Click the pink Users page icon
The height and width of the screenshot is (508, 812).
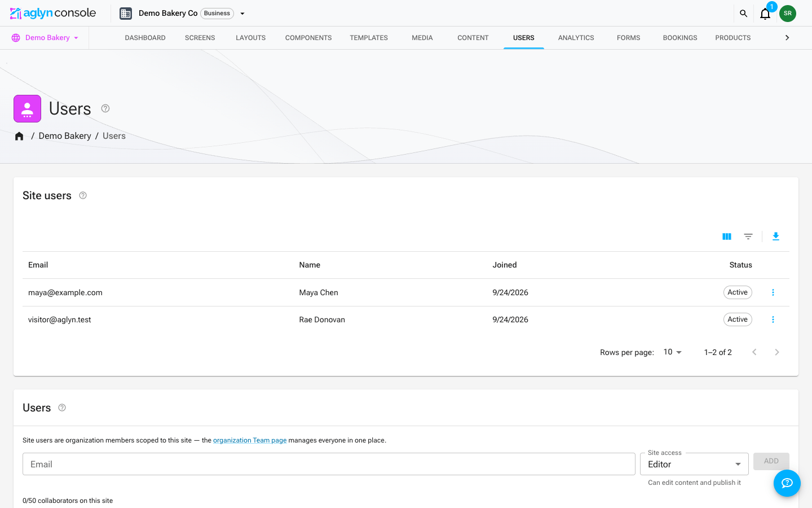pyautogui.click(x=28, y=108)
